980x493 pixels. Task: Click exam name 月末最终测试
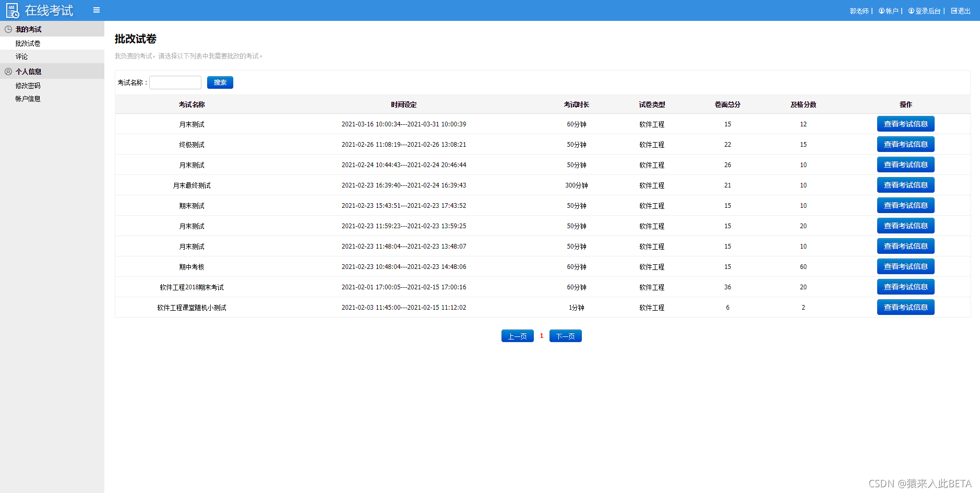(x=192, y=185)
